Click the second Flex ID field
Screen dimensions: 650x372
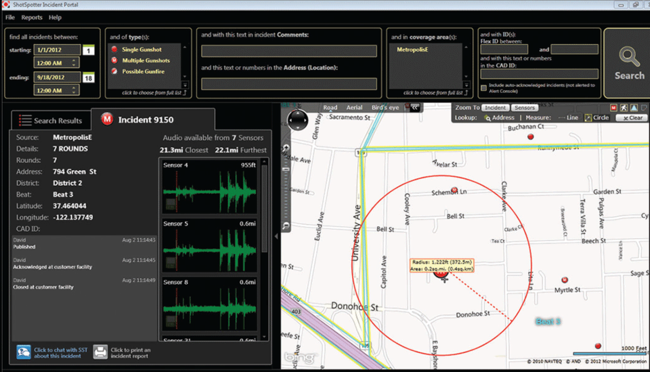tap(575, 49)
